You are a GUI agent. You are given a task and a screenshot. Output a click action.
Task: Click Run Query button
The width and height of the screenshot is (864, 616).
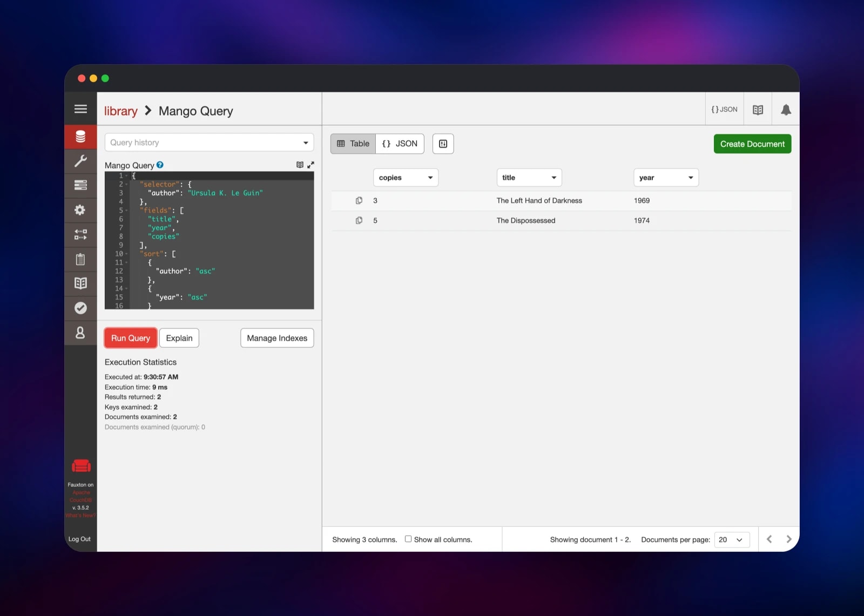point(131,338)
